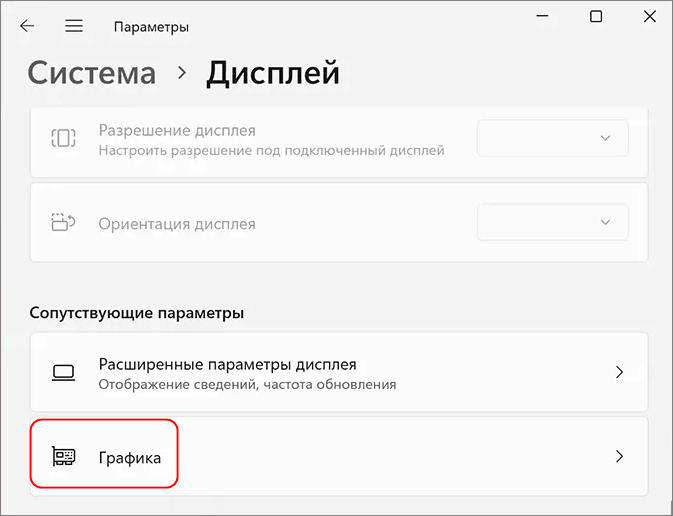Expand the advanced display settings chevron
Image resolution: width=673 pixels, height=516 pixels.
619,372
